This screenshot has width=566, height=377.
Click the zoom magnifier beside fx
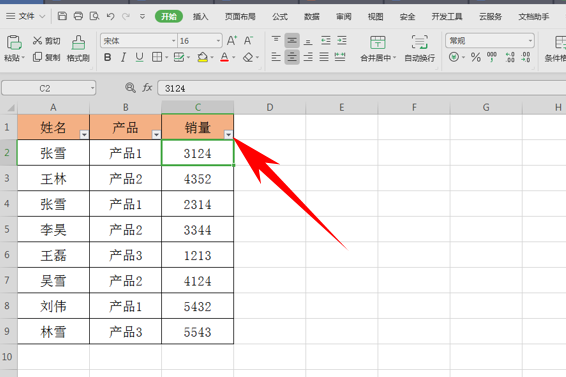[x=130, y=88]
